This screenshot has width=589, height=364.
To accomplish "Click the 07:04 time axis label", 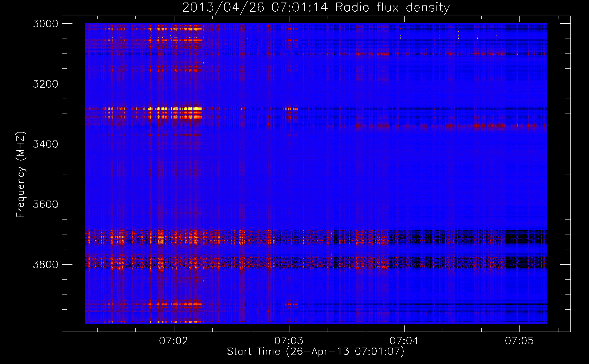I will coord(404,341).
